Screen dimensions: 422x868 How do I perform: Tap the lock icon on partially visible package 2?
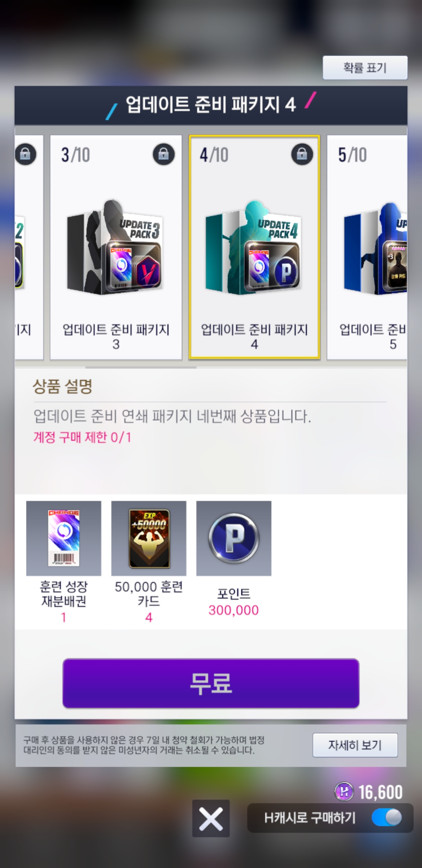[x=25, y=154]
